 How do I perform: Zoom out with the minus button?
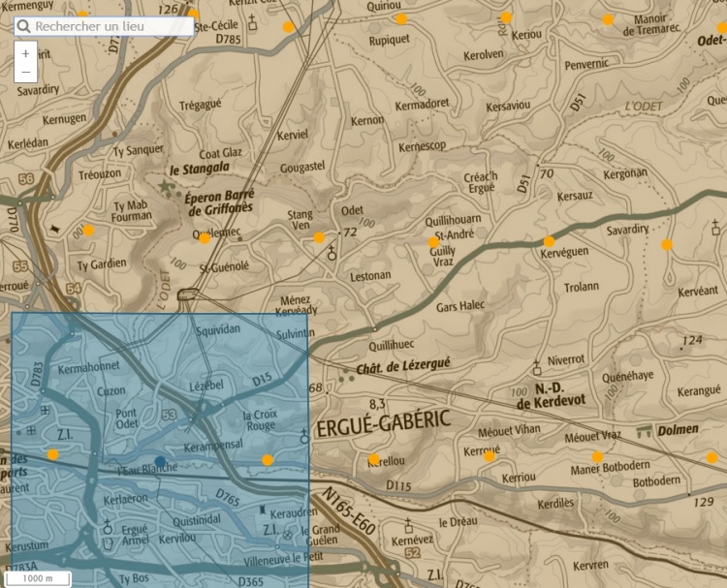[x=25, y=72]
